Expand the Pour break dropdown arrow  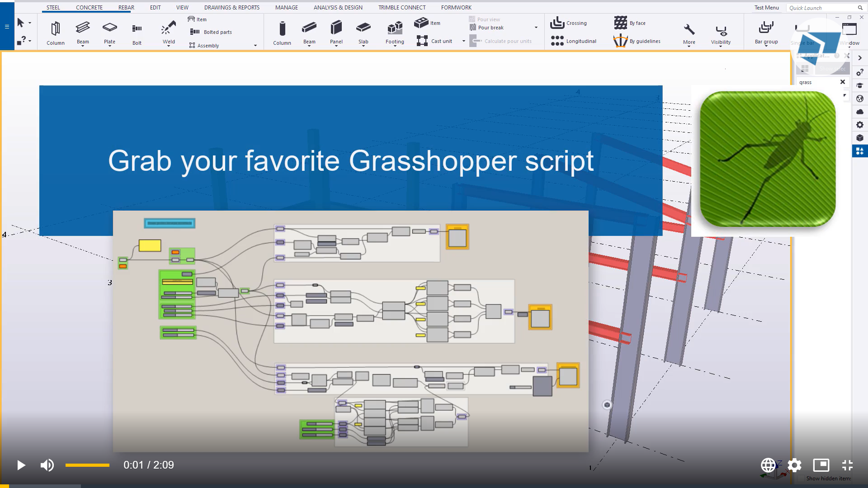point(536,28)
